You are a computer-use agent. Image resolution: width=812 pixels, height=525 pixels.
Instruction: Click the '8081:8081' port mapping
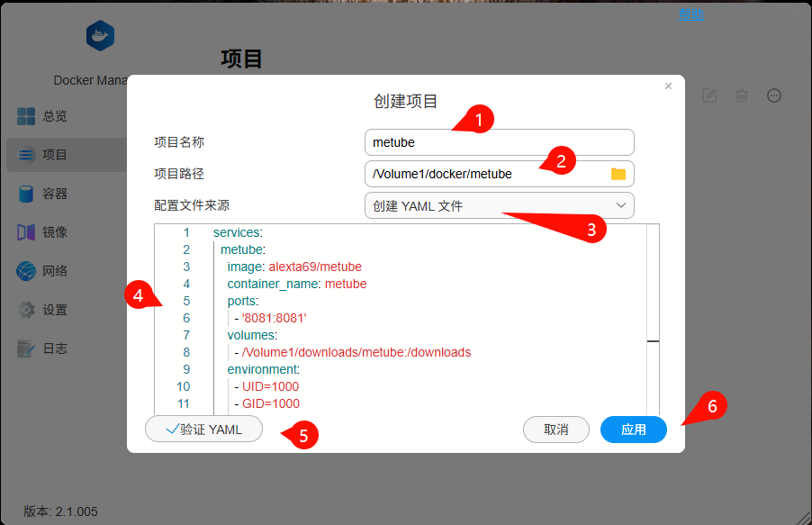point(274,318)
